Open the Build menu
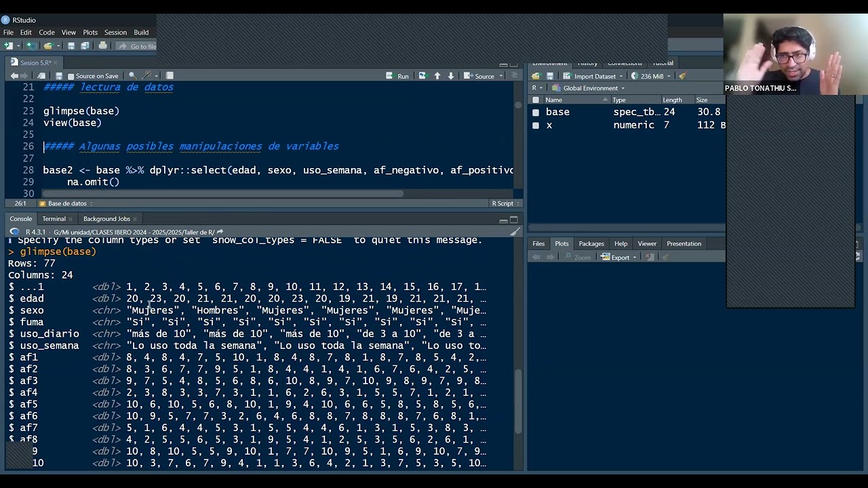Screen dimensions: 868x488 141,33
